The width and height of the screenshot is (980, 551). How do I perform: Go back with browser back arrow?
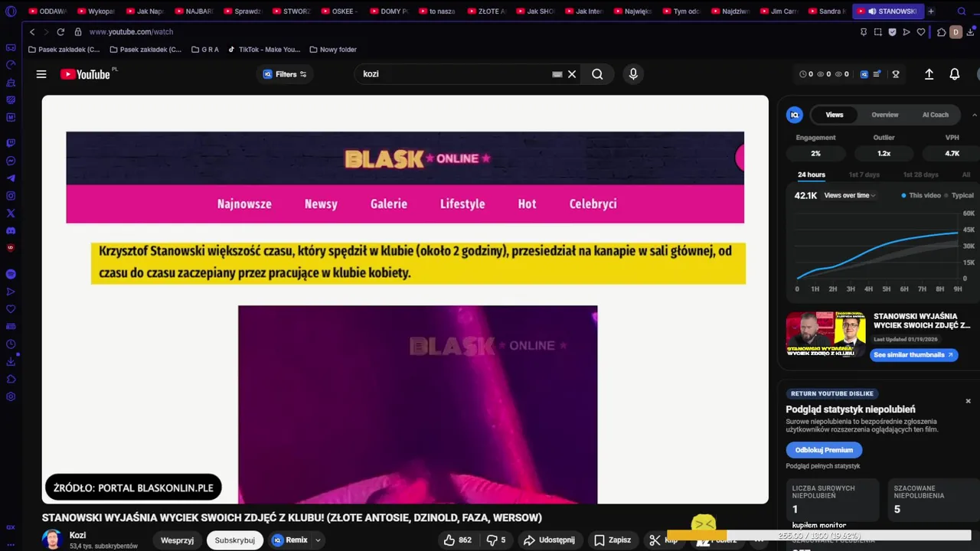[31, 32]
